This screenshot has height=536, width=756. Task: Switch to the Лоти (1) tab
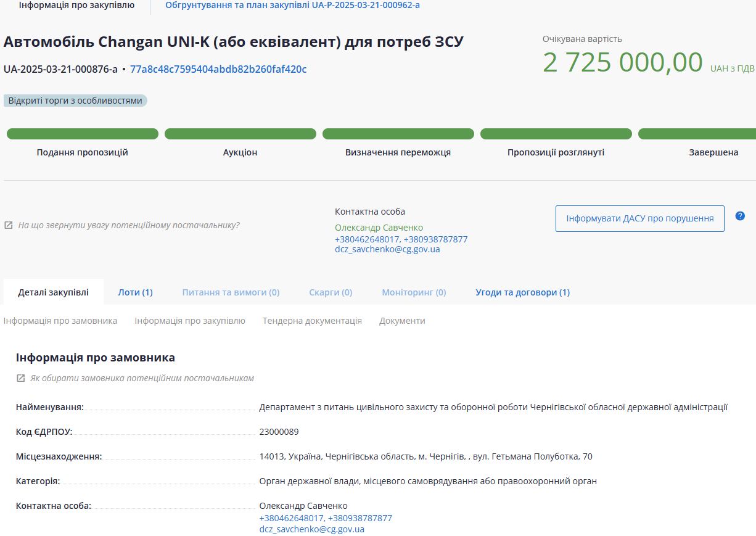[x=135, y=292]
